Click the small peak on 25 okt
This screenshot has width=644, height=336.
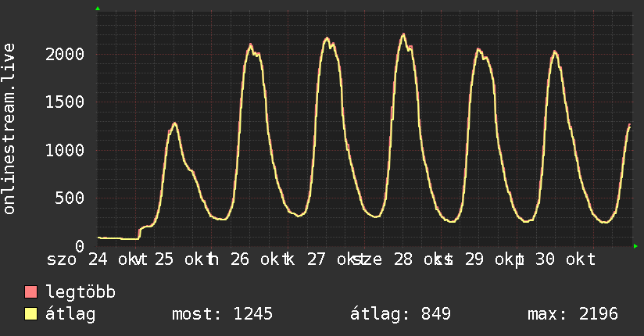coord(174,123)
